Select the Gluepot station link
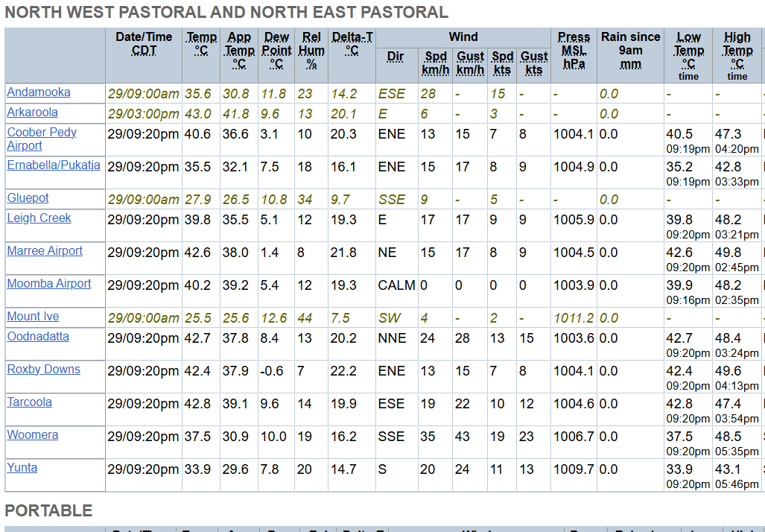The width and height of the screenshot is (765, 532). click(x=28, y=198)
